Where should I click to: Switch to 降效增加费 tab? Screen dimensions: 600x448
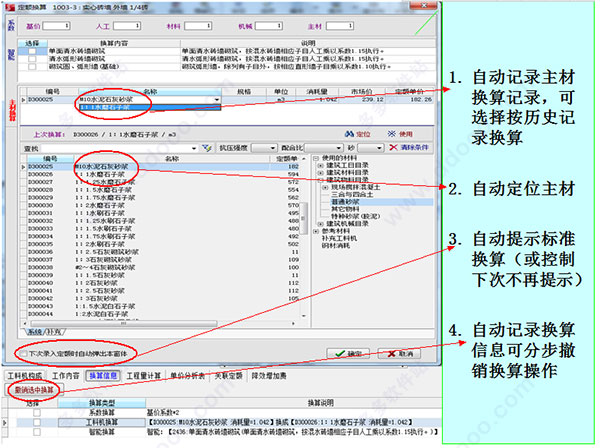click(269, 376)
